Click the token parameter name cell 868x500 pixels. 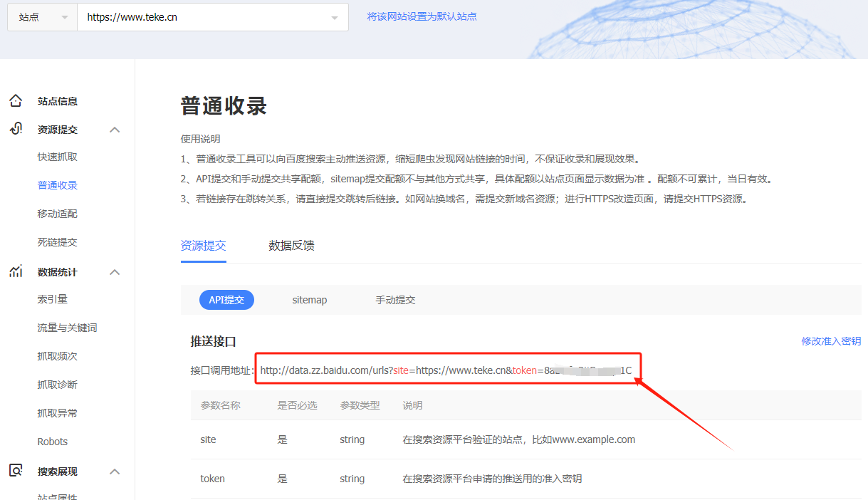[213, 479]
